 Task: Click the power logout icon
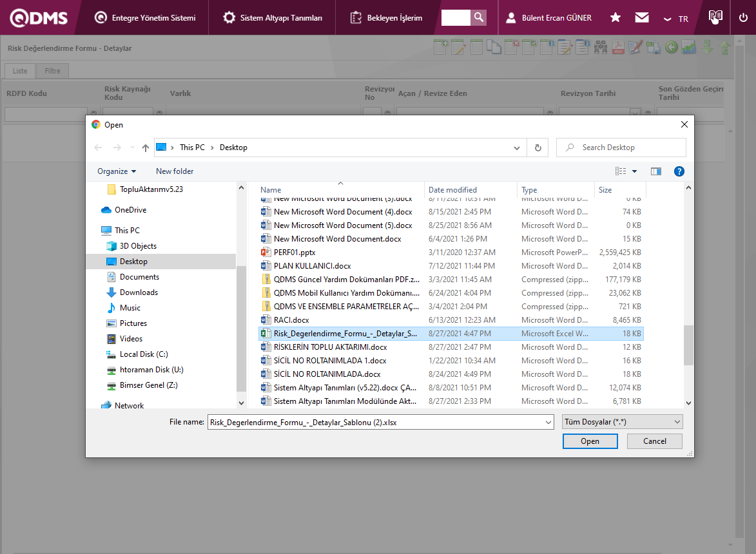(x=743, y=18)
